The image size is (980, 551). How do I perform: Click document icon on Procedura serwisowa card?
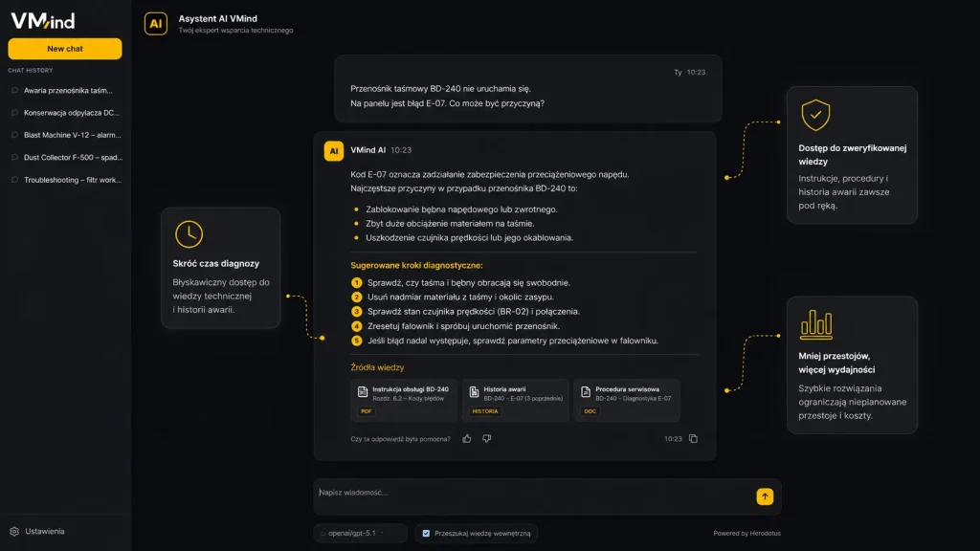point(586,391)
